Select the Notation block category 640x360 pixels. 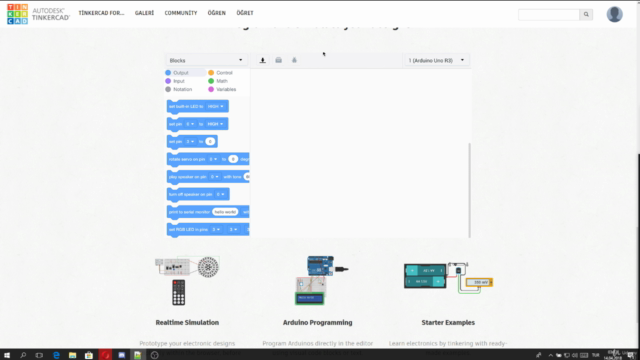[178, 89]
